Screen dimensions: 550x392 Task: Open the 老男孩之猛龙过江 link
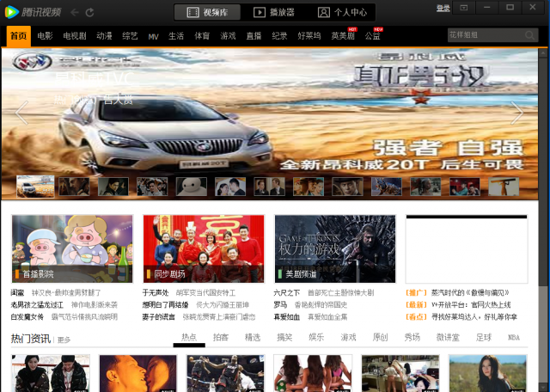click(37, 305)
